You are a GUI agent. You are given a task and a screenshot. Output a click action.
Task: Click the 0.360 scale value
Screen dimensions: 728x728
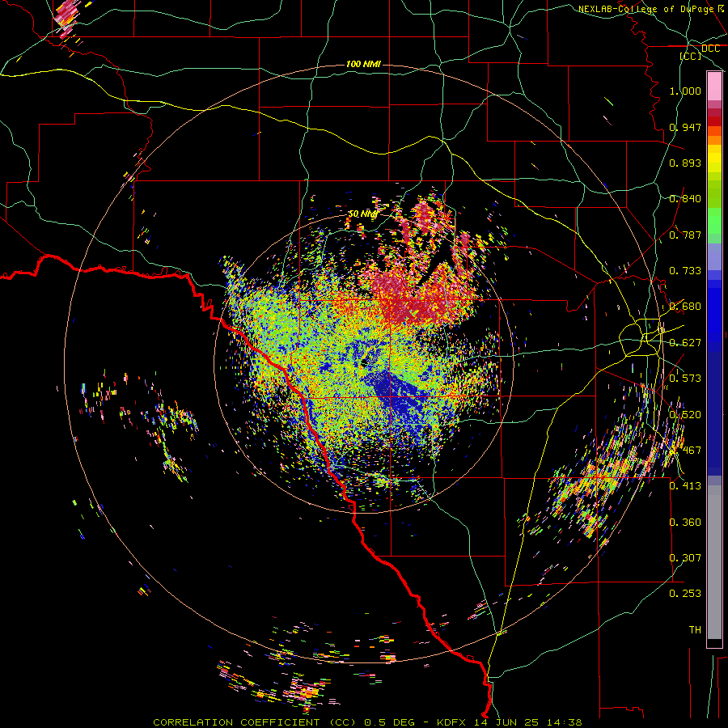pos(685,523)
